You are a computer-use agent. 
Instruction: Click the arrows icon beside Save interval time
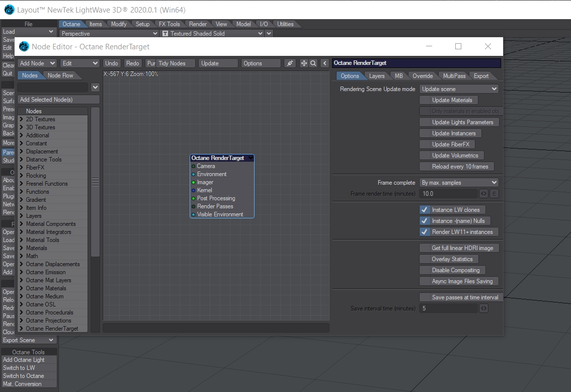click(x=483, y=308)
